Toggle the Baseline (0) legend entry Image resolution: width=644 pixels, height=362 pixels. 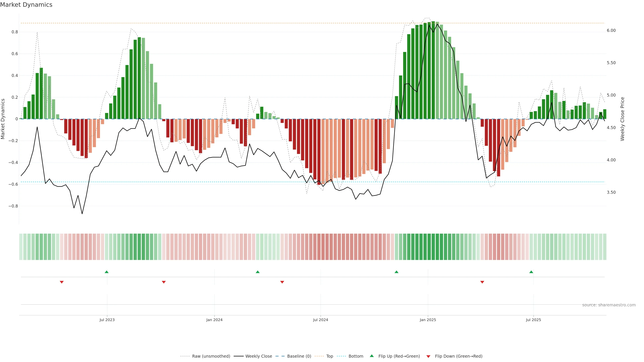299,356
